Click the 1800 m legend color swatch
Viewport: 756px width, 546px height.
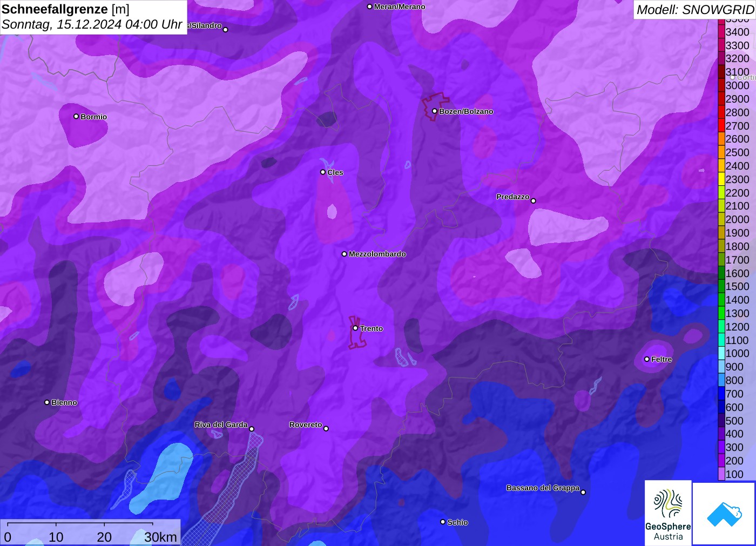coord(721,246)
